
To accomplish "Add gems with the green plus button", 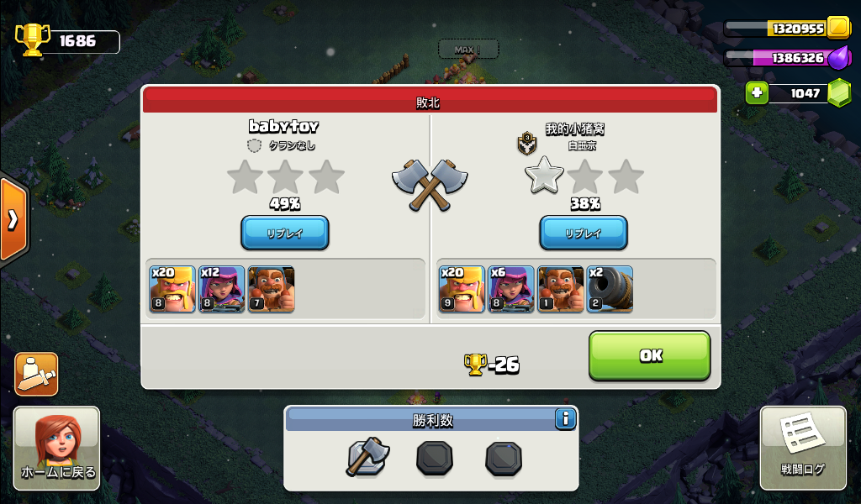I will pyautogui.click(x=757, y=92).
